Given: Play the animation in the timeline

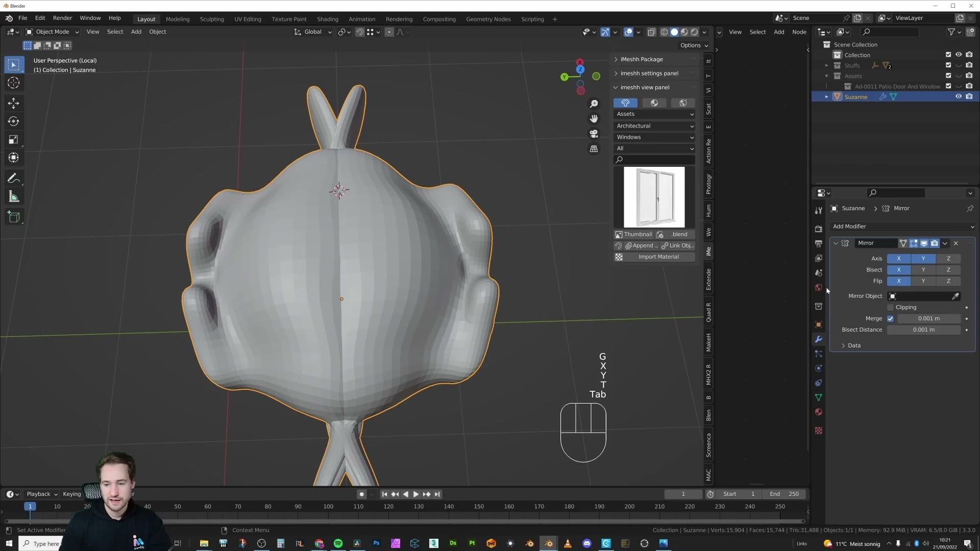Looking at the screenshot, I should coord(416,494).
